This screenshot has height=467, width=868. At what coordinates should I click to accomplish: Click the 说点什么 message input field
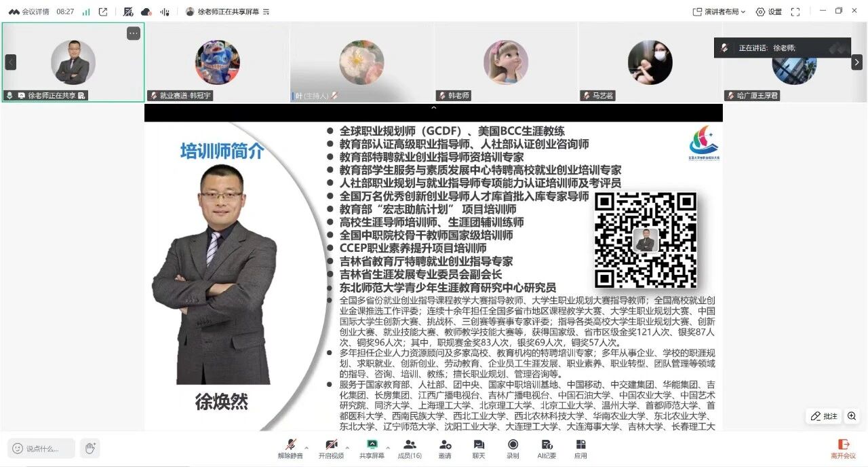[x=41, y=449]
